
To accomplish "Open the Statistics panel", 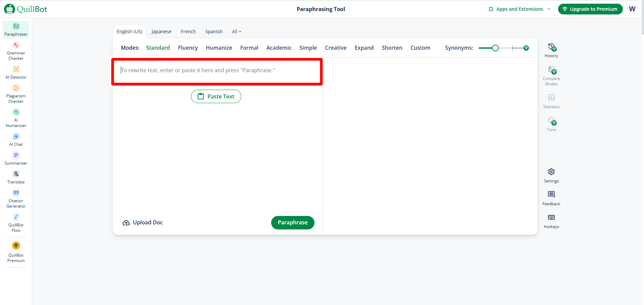I will (x=551, y=101).
